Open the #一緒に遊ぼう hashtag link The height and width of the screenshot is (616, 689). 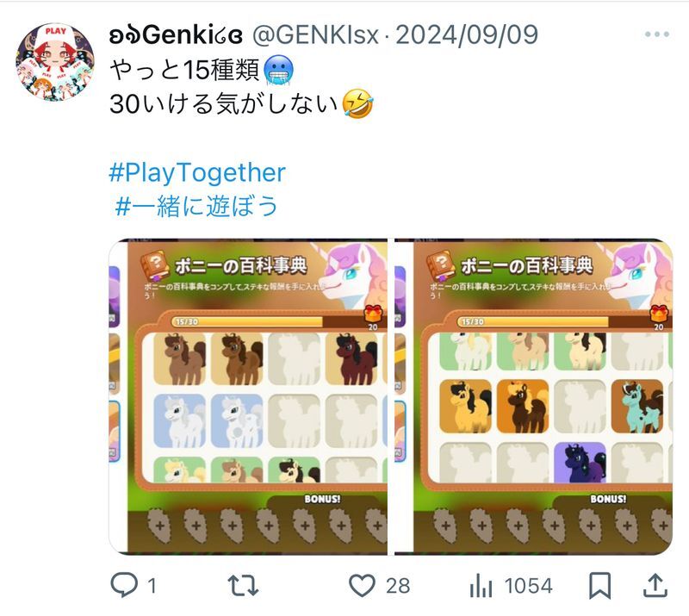196,205
